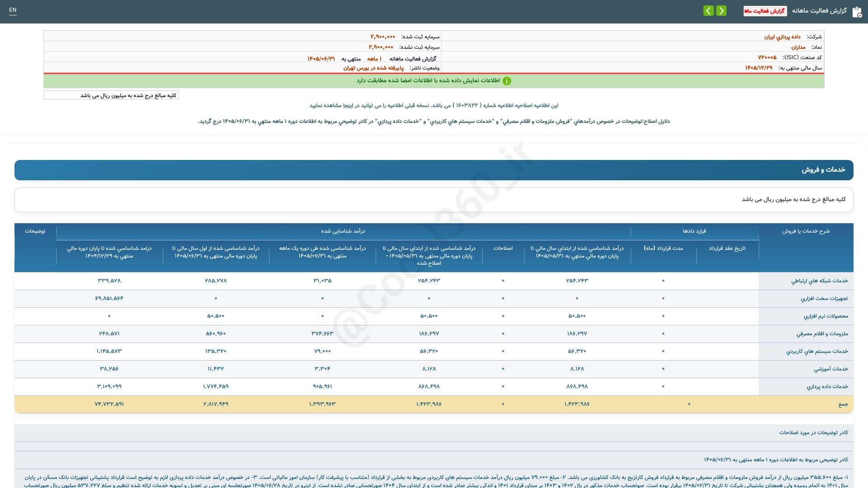
Task: Click the symbol name 'مداران'
Action: click(798, 47)
